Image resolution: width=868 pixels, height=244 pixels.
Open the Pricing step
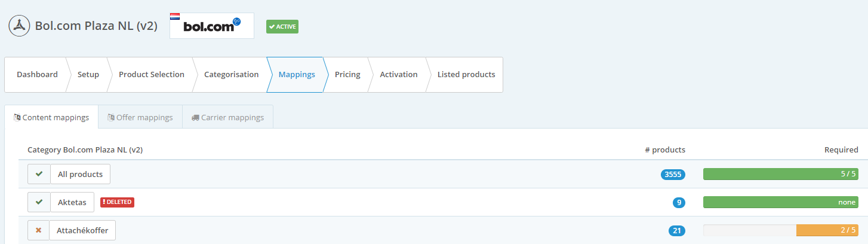pos(347,75)
